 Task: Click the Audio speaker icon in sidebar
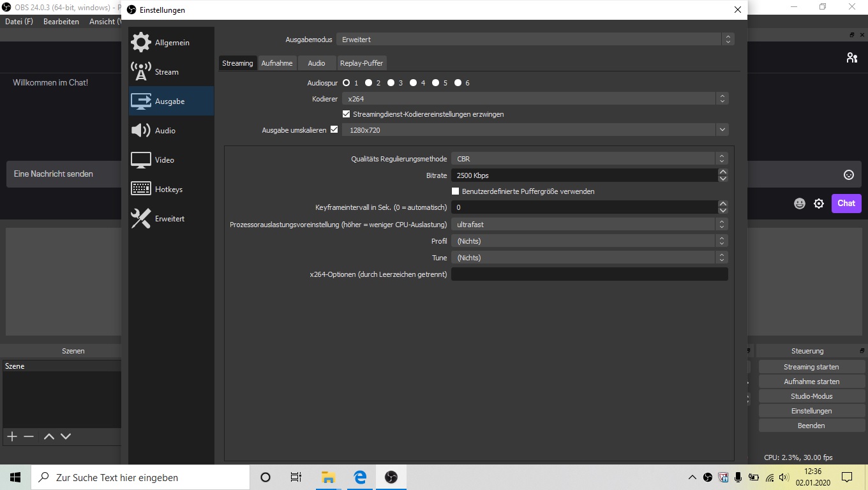tap(141, 130)
